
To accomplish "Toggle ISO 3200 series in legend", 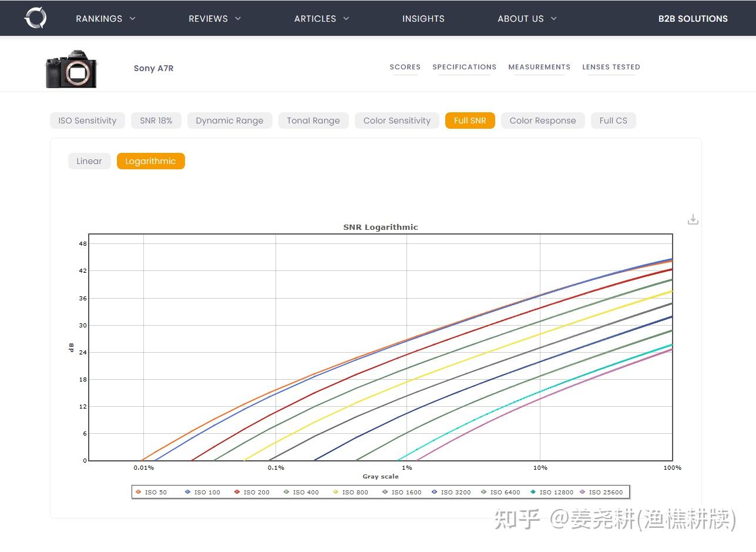I will pyautogui.click(x=451, y=492).
